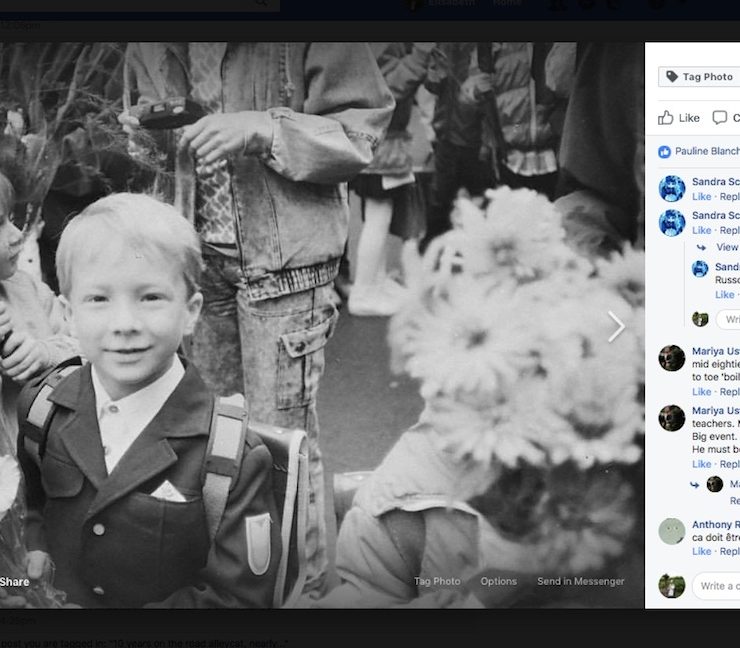Open Anthony R commenter avatar
The image size is (740, 648).
[x=672, y=531]
